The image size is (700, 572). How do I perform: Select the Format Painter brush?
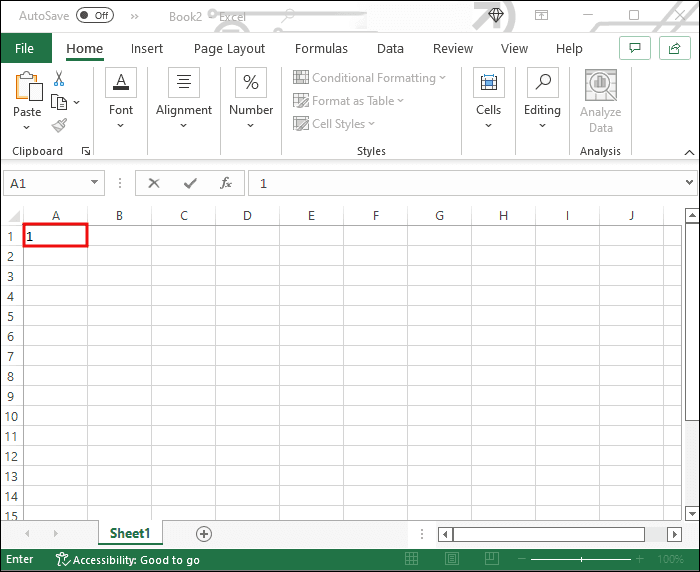(x=59, y=125)
